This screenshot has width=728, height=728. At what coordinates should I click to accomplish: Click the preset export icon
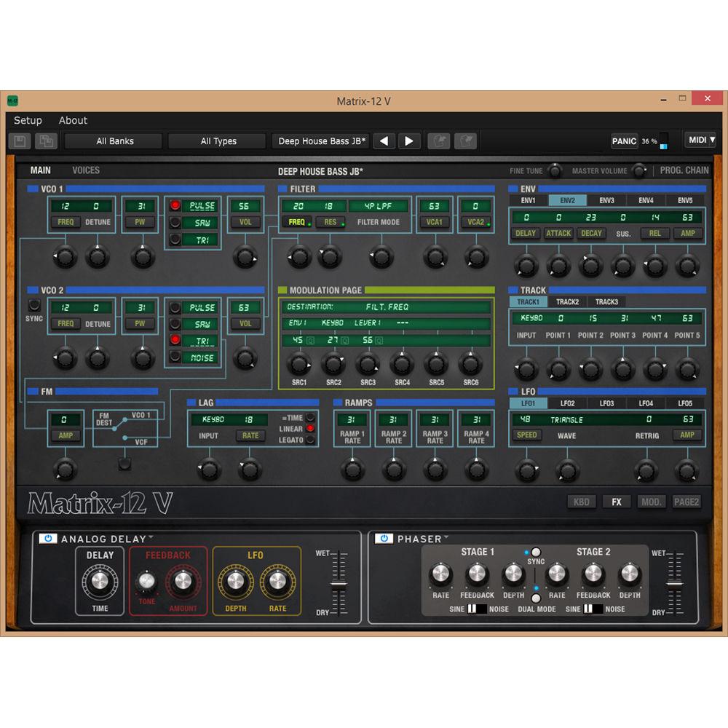pyautogui.click(x=466, y=141)
